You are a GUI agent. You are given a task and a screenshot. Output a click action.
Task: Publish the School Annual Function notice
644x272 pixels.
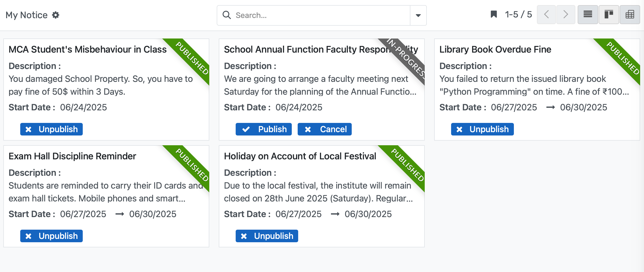point(264,129)
